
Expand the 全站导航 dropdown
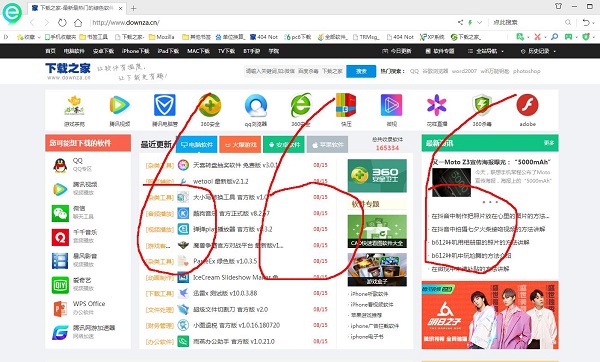486,51
